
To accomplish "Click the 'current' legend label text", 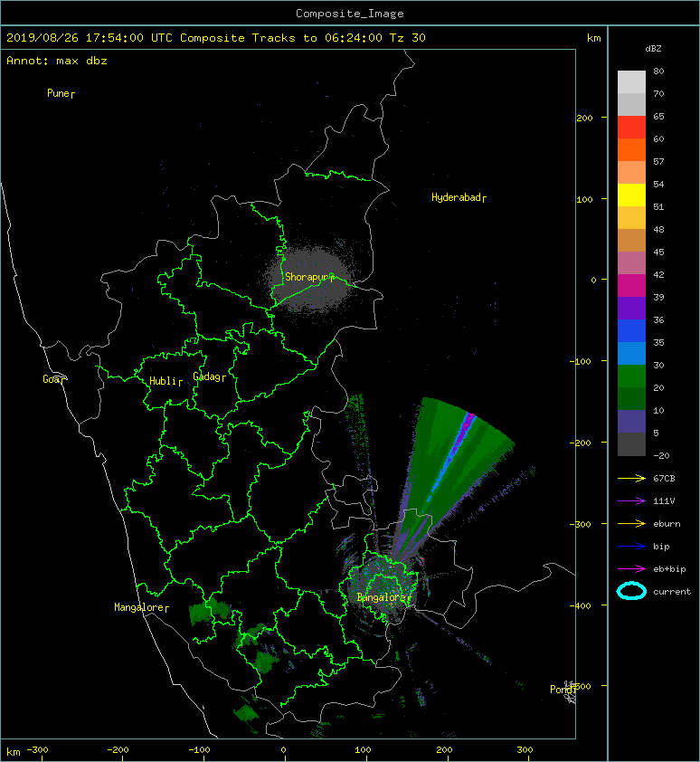I will coord(672,592).
